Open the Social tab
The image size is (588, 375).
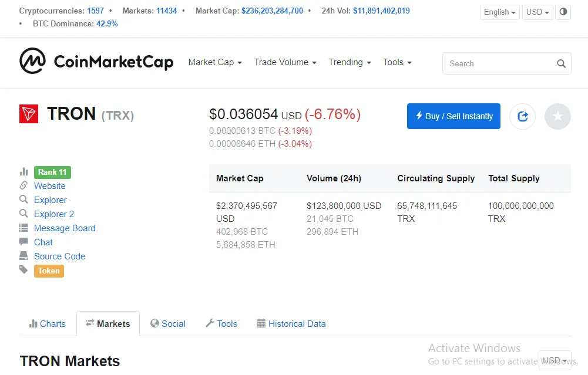(167, 324)
